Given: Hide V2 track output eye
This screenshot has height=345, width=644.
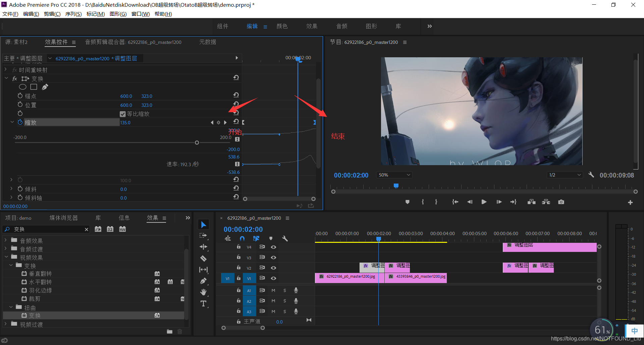Looking at the screenshot, I should pos(274,268).
